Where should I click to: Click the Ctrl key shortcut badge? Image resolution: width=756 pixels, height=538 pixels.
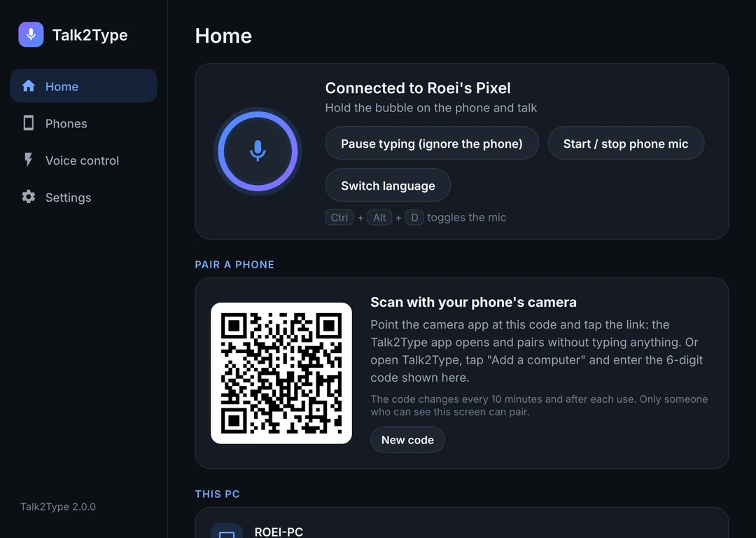pos(339,218)
